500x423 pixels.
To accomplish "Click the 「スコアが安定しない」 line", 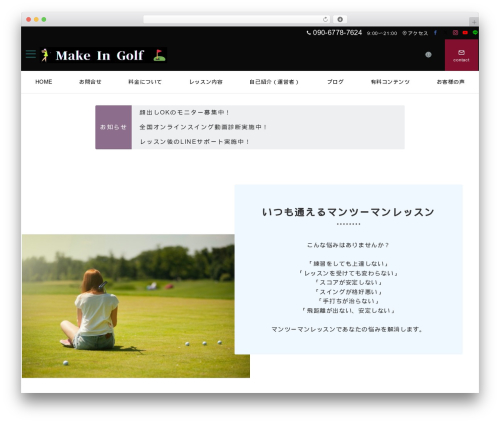I will point(348,282).
